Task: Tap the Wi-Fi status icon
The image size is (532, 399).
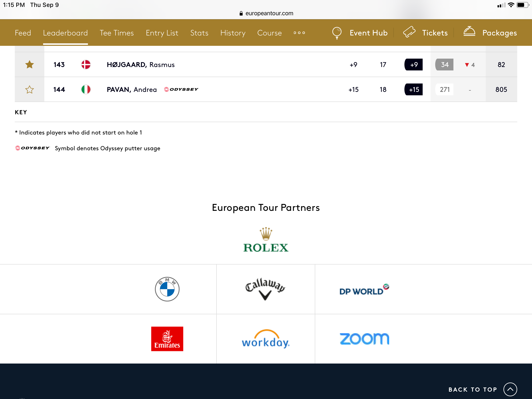Action: coord(511,5)
